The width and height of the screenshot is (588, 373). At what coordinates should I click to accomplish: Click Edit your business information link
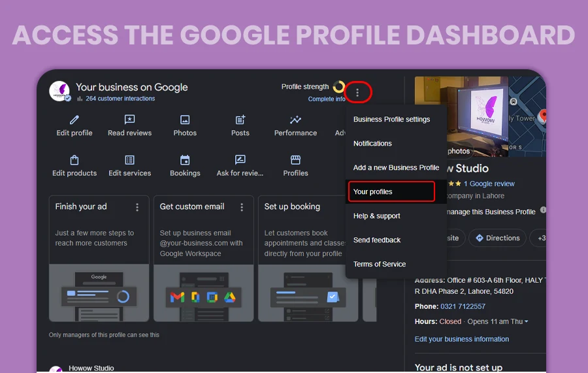(462, 339)
